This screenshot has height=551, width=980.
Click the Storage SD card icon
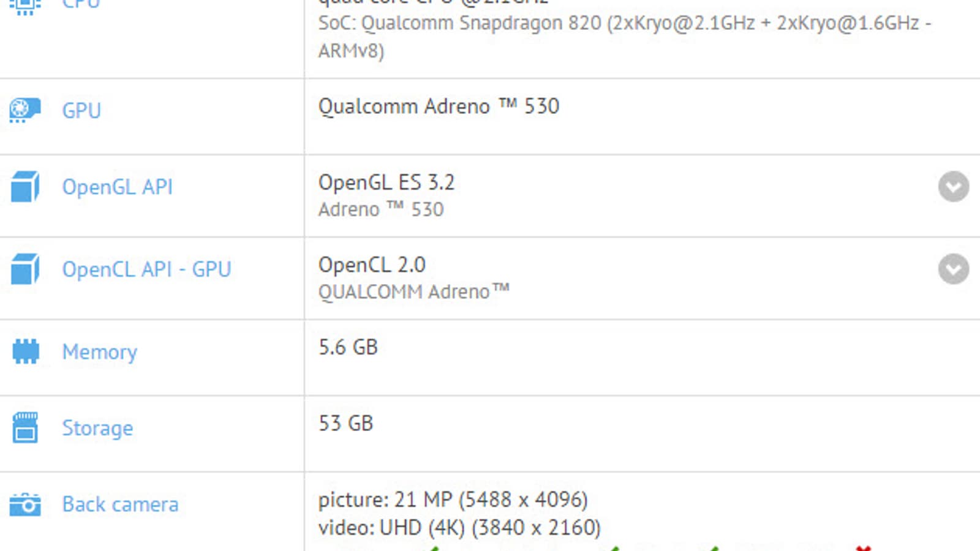pyautogui.click(x=25, y=427)
